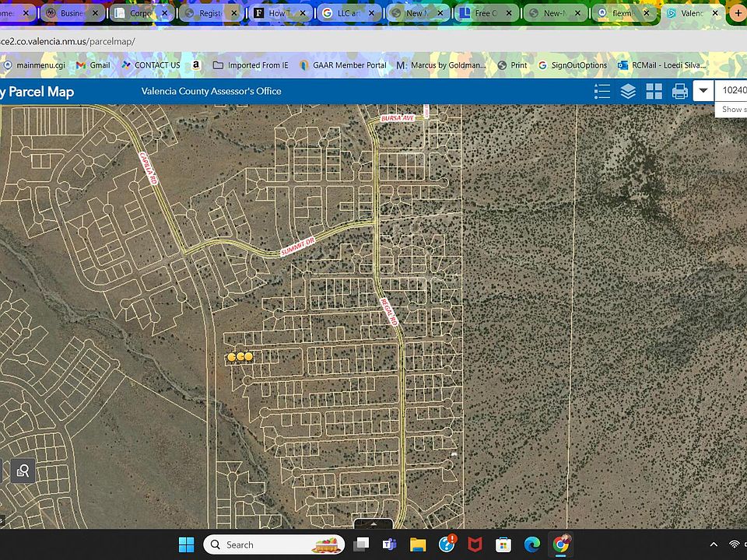Select the parcel search magnifier icon

tap(23, 470)
